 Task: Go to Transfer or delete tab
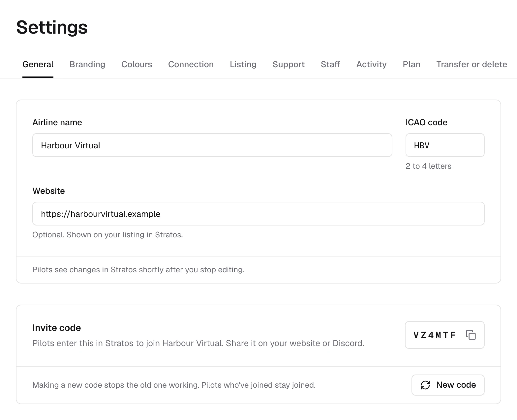[472, 64]
